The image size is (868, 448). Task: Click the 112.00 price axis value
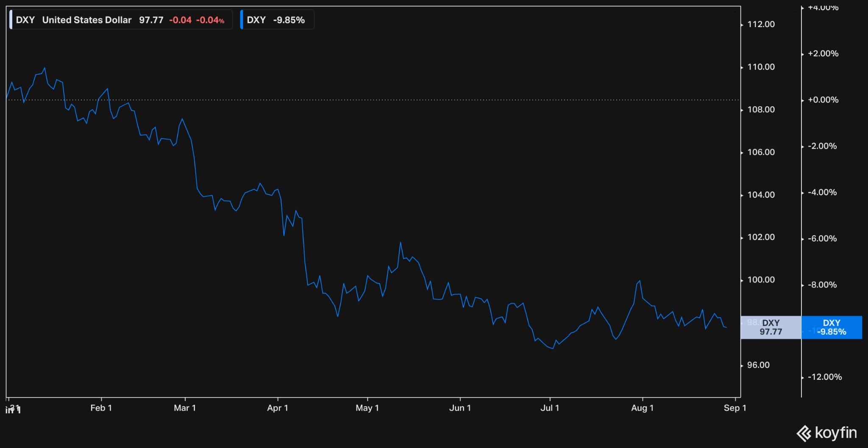click(x=761, y=24)
